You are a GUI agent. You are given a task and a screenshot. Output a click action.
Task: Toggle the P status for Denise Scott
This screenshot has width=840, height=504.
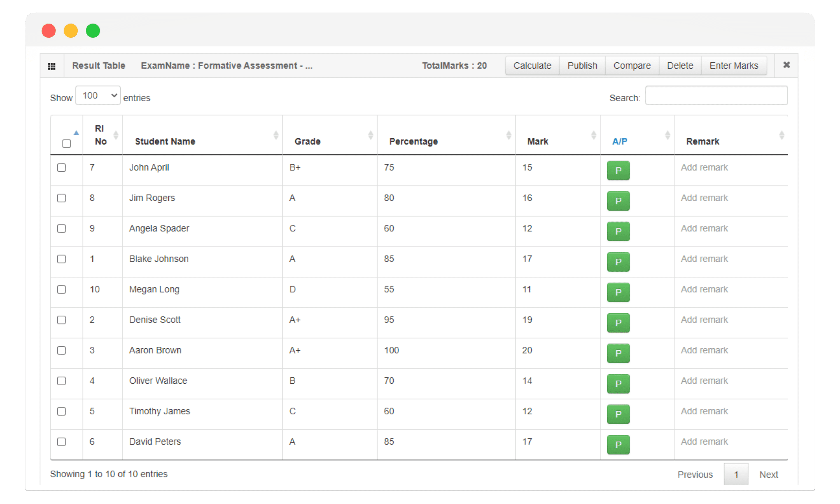coord(618,323)
